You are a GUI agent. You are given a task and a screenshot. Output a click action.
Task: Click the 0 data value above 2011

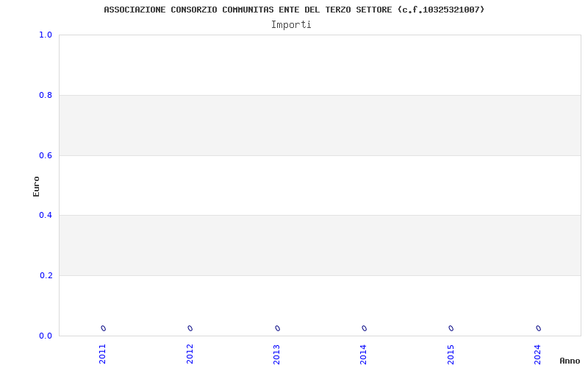[104, 328]
